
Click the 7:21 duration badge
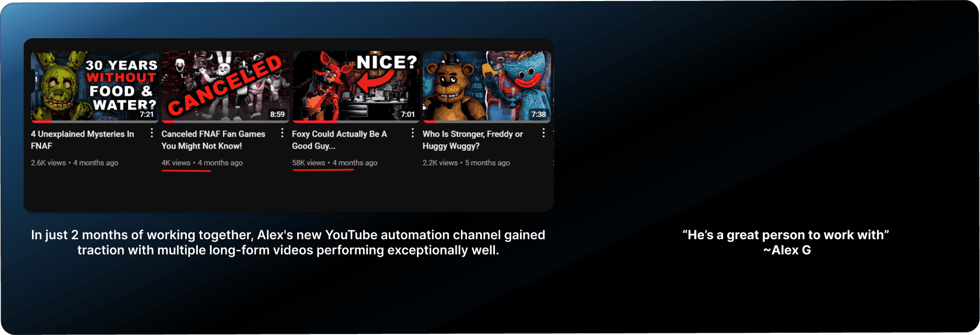(147, 114)
